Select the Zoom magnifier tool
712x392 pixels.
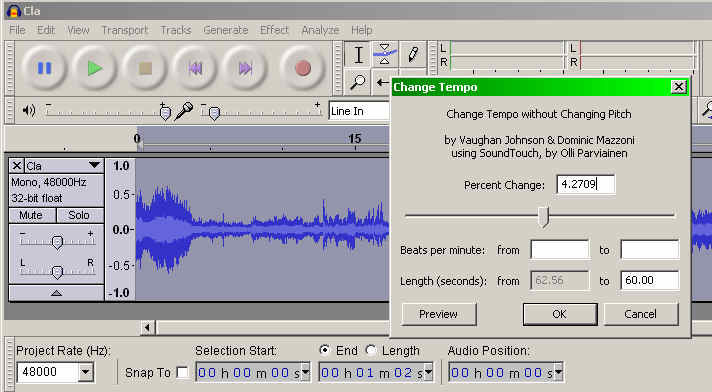358,82
